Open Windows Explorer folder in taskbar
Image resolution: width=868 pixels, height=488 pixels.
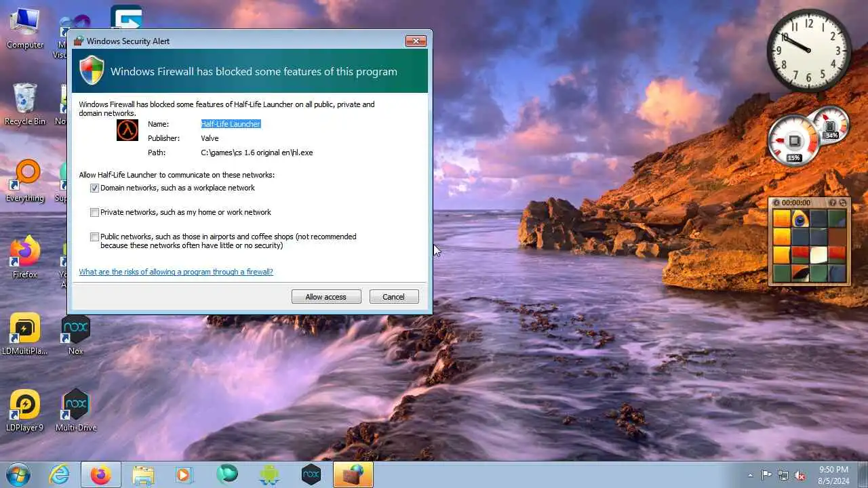coord(143,474)
